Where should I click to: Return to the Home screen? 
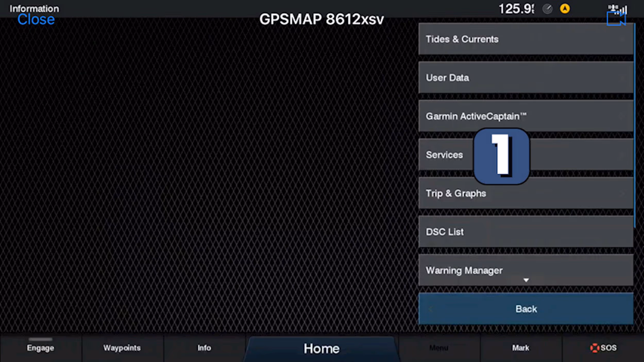tap(321, 349)
